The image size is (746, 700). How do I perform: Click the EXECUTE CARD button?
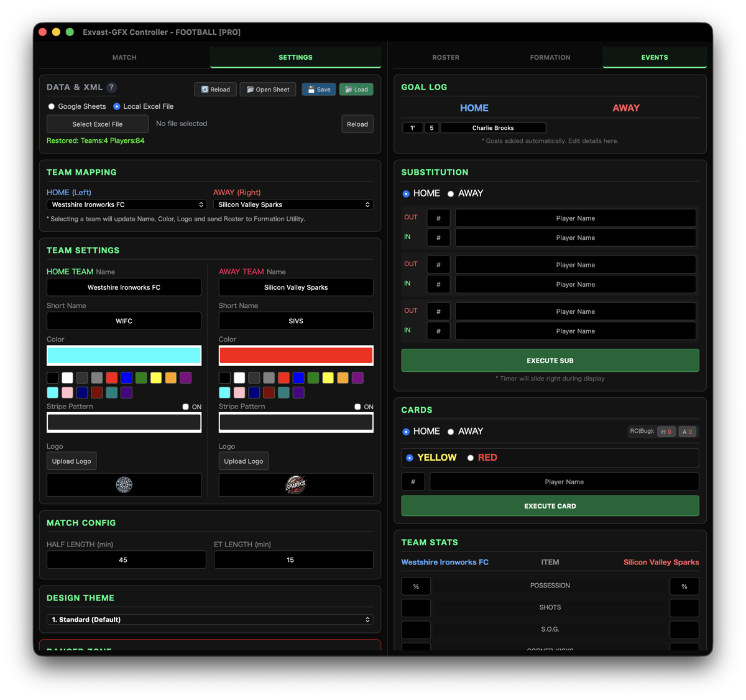click(550, 506)
